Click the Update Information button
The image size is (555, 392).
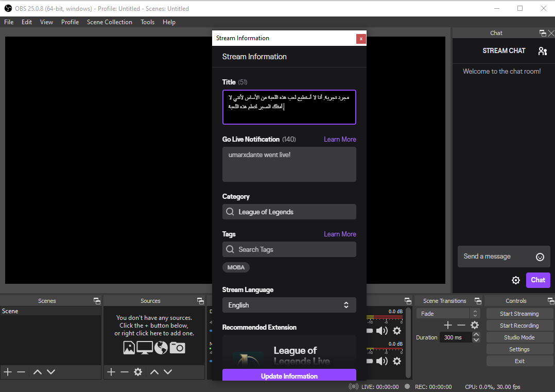click(289, 376)
